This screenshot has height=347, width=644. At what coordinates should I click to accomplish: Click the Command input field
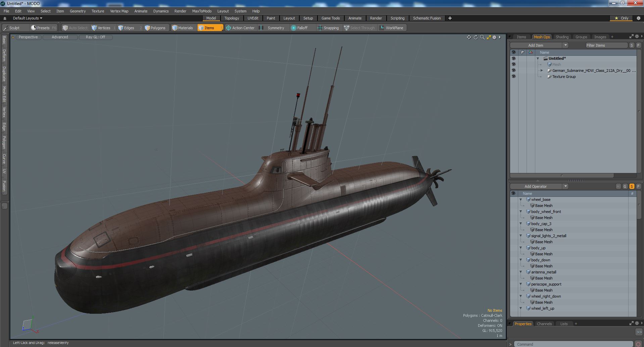pos(573,344)
